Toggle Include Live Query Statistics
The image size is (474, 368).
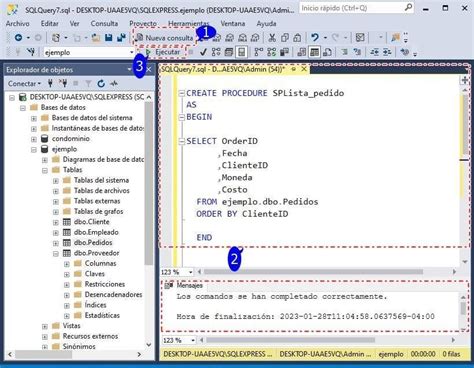point(272,52)
